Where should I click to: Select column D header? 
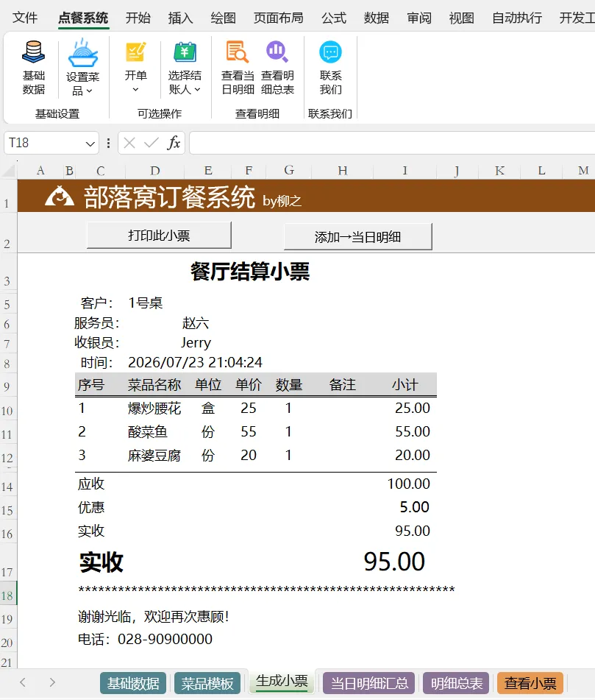coord(154,171)
